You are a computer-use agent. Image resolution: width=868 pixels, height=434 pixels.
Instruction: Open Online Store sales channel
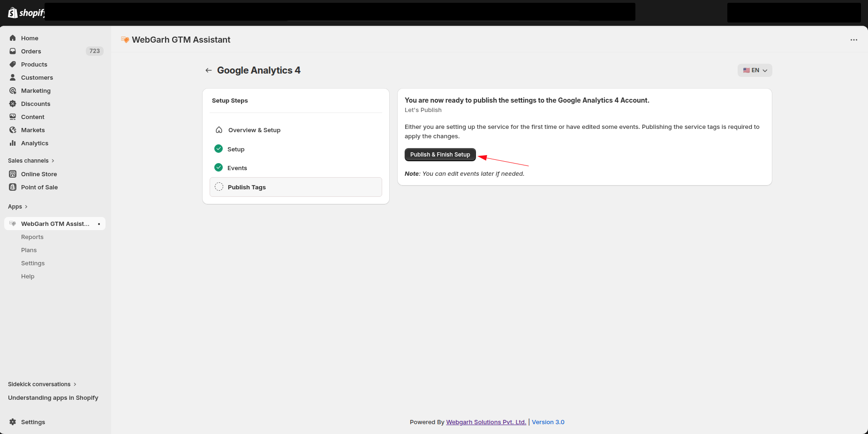click(55, 174)
